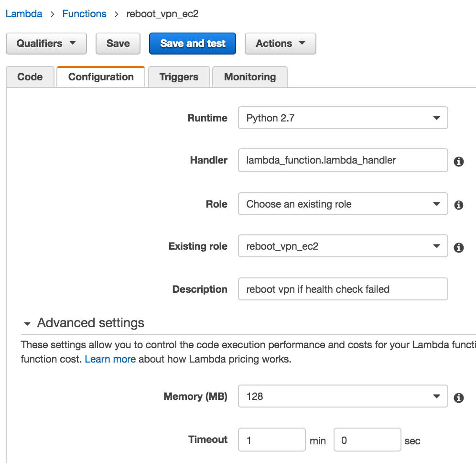Click info icon beside Existing role dropdown
This screenshot has height=463, width=476.
point(458,248)
